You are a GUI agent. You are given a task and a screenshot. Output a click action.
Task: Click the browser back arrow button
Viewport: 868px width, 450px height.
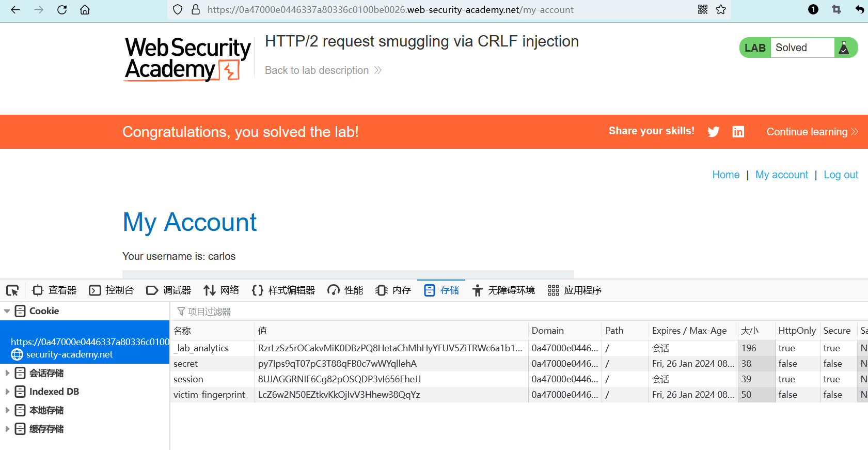[15, 10]
